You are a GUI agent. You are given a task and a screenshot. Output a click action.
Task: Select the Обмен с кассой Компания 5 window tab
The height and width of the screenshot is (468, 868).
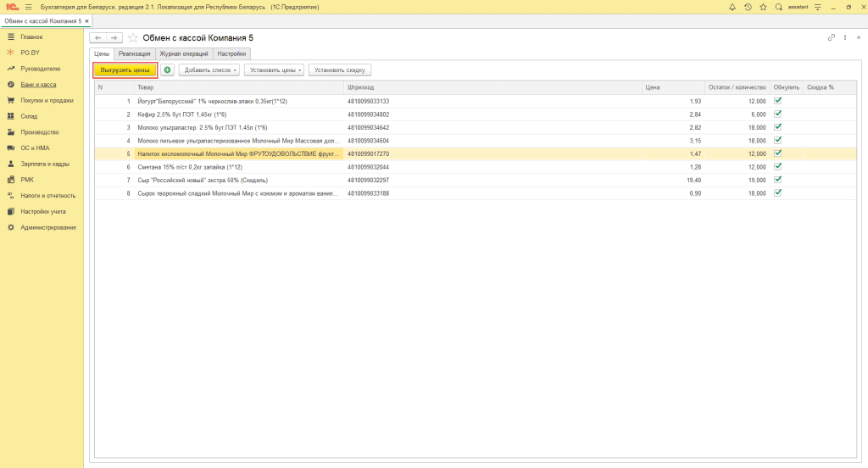42,21
